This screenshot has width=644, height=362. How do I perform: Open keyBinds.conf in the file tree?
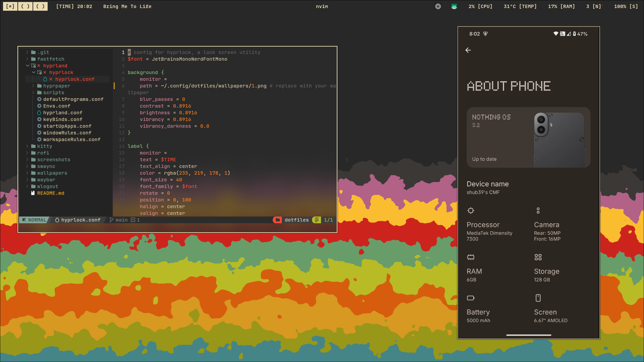[63, 119]
